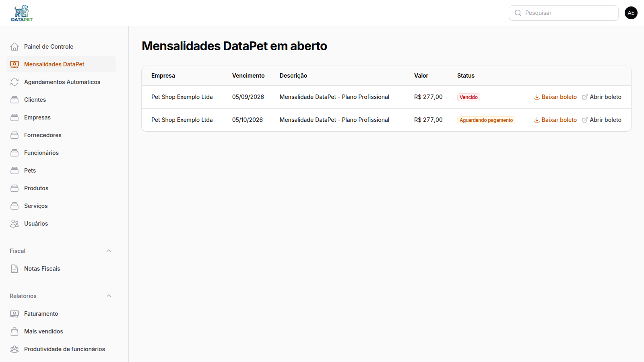Screen dimensions: 644x362
Task: Click the Empresas sidebar icon
Action: pos(14,117)
